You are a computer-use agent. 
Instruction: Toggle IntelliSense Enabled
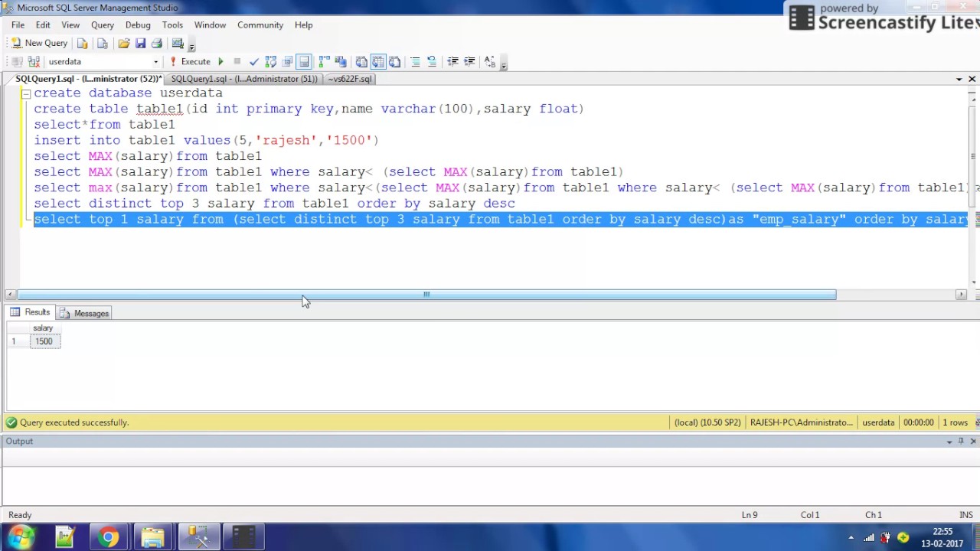(x=304, y=62)
